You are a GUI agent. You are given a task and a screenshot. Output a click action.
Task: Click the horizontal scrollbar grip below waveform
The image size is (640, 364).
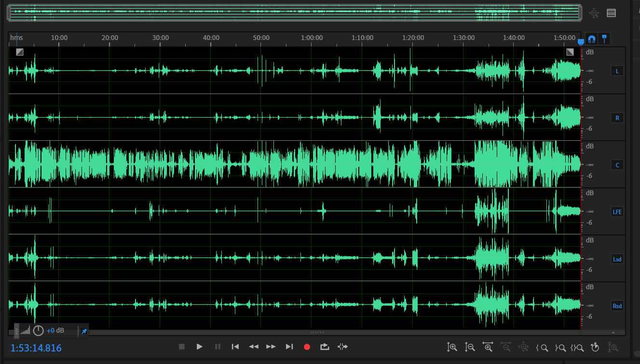[x=317, y=332]
